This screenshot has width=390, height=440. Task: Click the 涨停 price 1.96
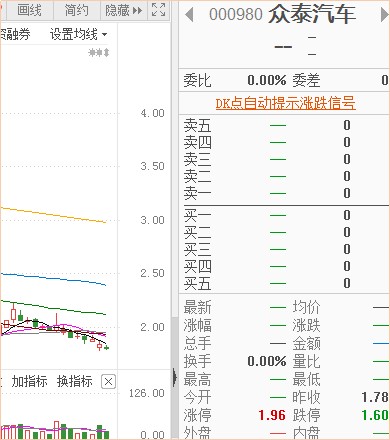[x=272, y=415]
